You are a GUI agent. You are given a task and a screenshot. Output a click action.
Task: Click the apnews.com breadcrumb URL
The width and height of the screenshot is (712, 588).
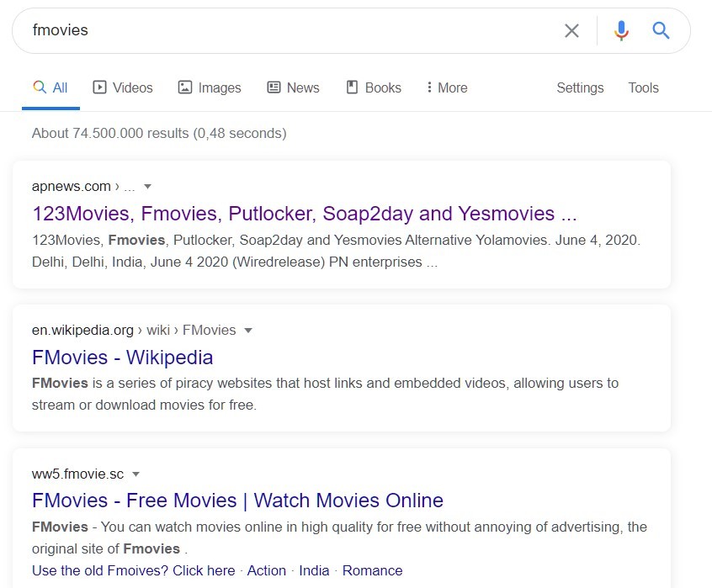(83, 187)
